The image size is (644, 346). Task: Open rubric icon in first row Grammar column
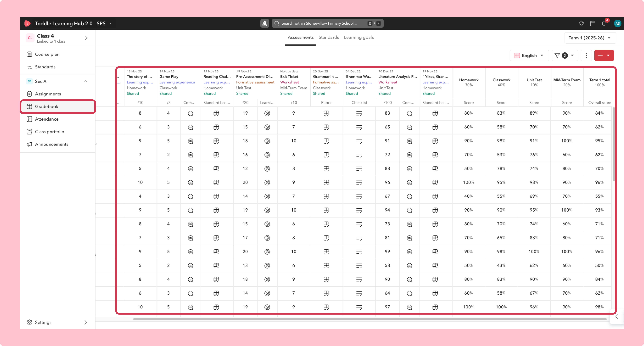326,114
